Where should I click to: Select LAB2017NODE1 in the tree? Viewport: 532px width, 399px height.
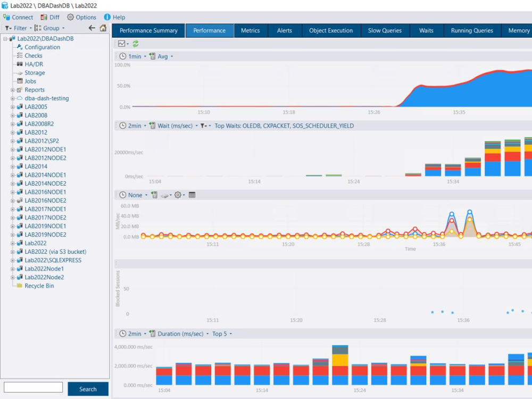pyautogui.click(x=45, y=209)
